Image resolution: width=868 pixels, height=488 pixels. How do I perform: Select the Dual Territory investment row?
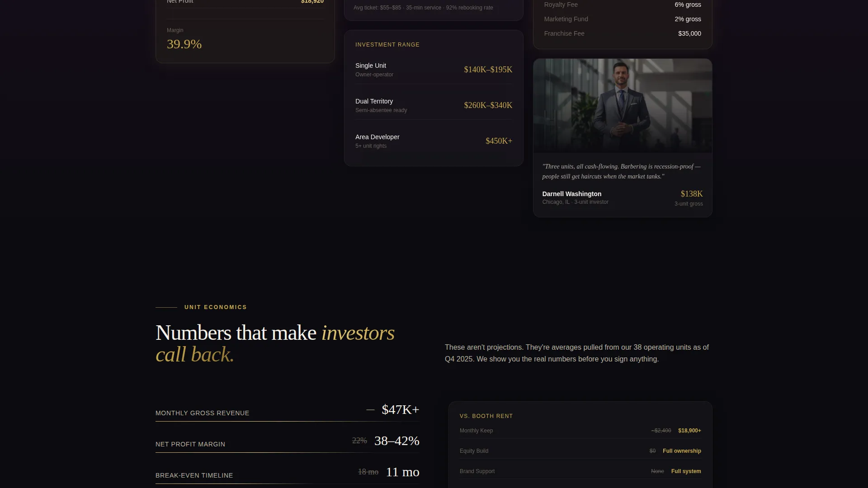tap(434, 105)
